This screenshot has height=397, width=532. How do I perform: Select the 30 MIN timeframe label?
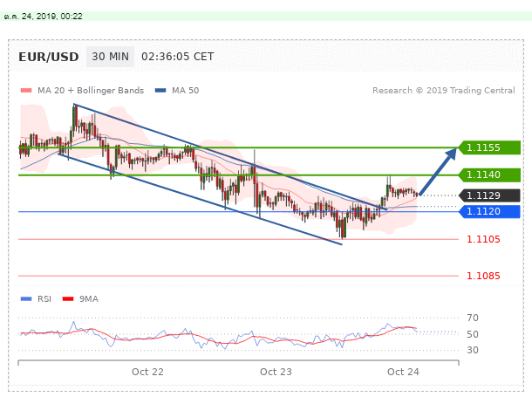click(x=110, y=57)
